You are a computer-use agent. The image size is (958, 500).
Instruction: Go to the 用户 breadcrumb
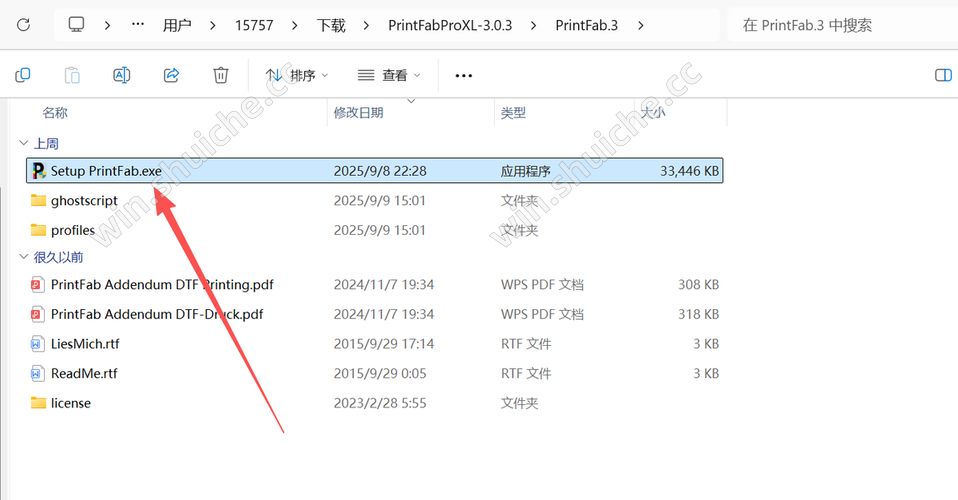177,25
